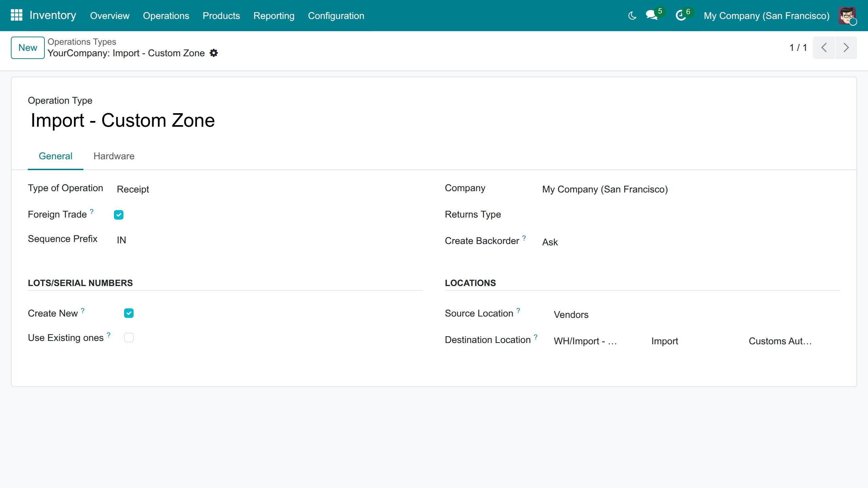Viewport: 868px width, 488px height.
Task: Show Destination Location help question mark
Action: point(536,337)
